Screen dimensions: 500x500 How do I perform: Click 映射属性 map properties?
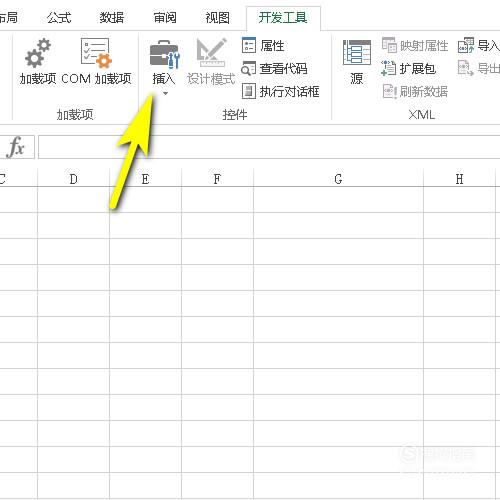[x=415, y=46]
